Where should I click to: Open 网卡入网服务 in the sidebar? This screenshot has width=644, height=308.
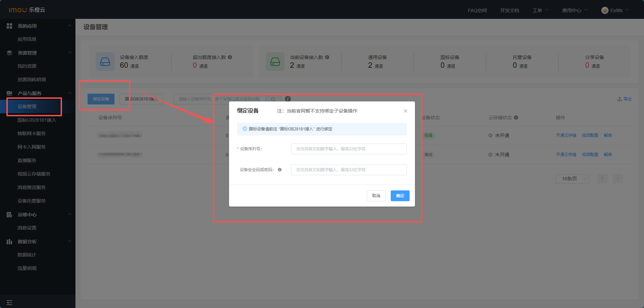(x=32, y=147)
